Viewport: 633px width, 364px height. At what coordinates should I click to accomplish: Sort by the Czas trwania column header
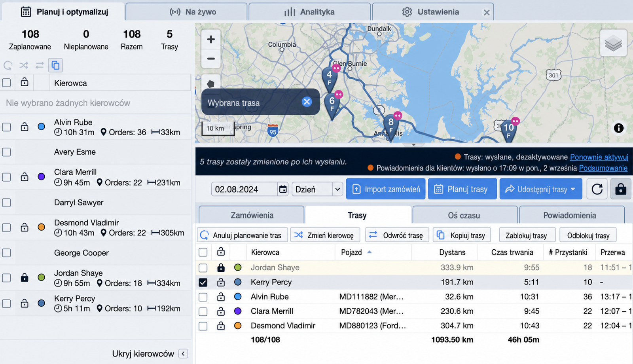(x=512, y=252)
